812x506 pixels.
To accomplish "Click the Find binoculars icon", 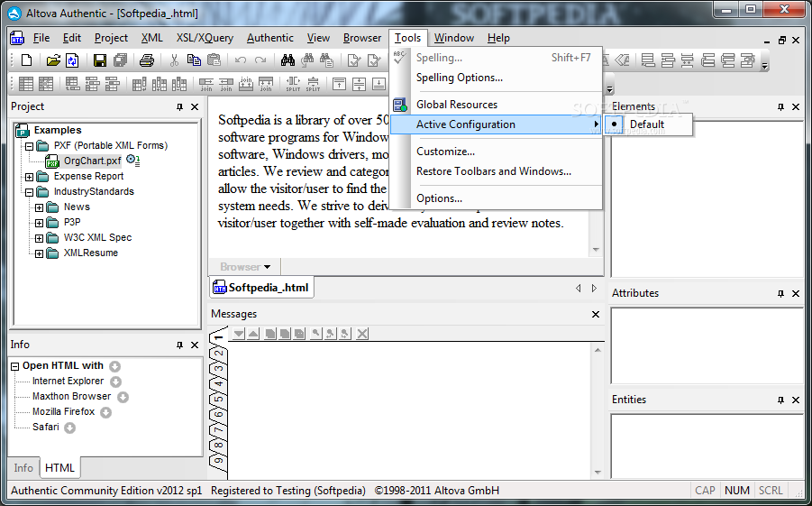I will point(287,60).
